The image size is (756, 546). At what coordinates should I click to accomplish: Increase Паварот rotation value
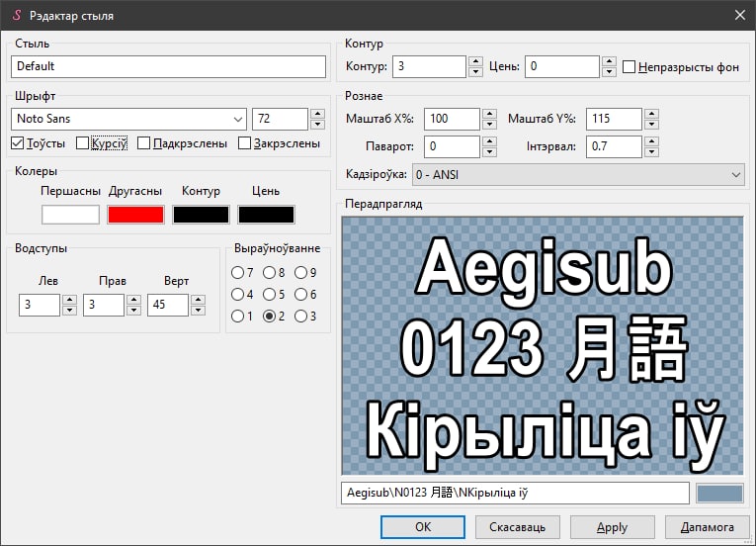(489, 141)
